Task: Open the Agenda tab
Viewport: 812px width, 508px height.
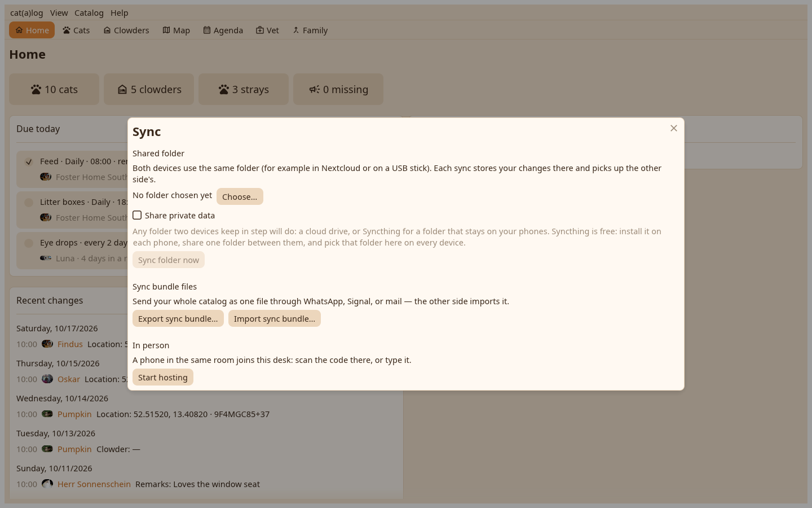Action: click(223, 30)
